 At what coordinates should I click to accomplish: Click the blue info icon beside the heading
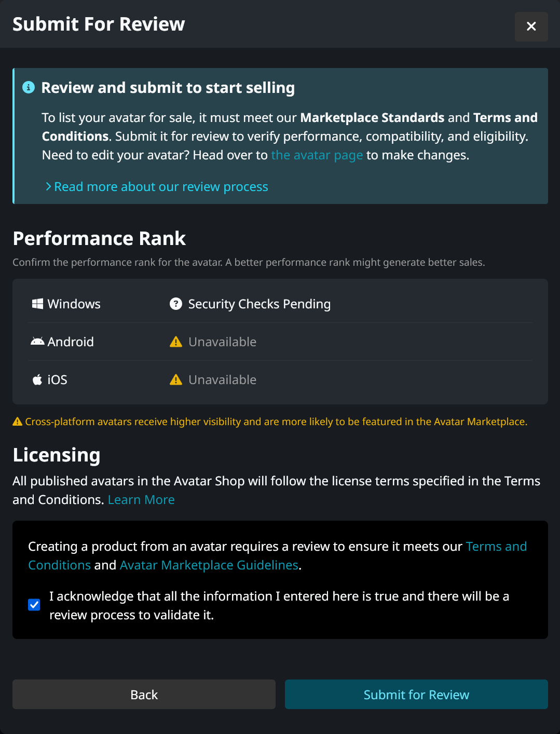tap(29, 87)
